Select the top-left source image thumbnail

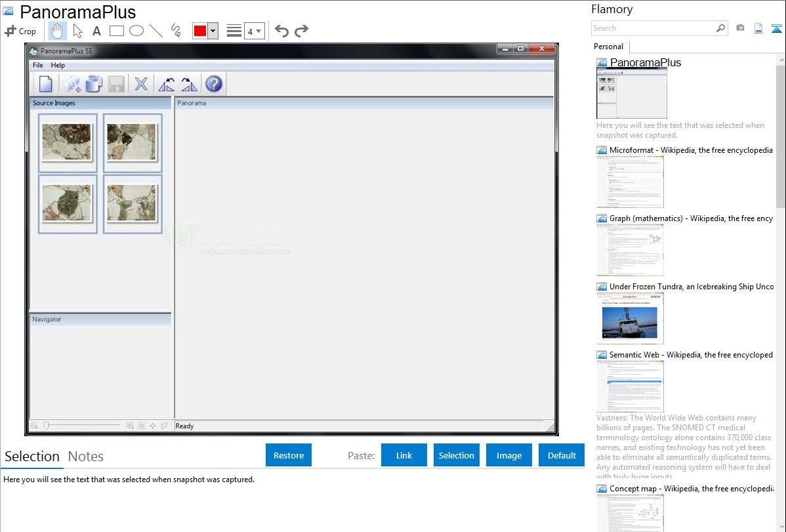click(67, 143)
